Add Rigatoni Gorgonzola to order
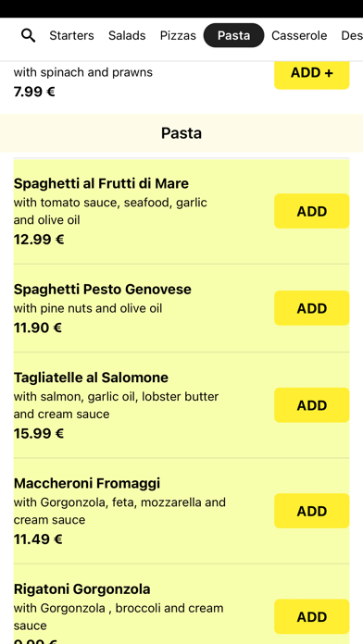Image resolution: width=363 pixels, height=644 pixels. pyautogui.click(x=312, y=616)
